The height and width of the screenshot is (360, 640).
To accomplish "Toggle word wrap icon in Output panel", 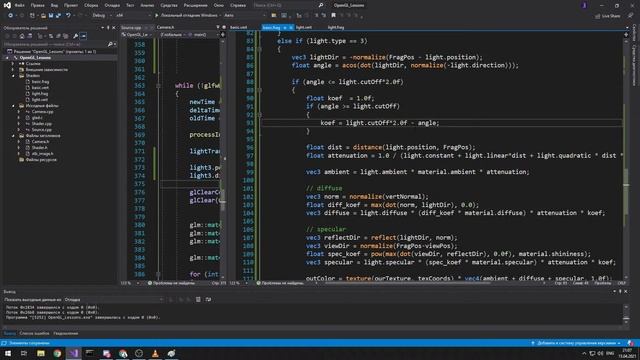I will point(208,300).
